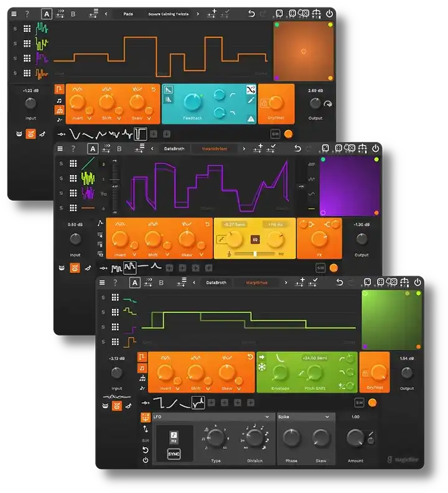This screenshot has height=493, width=448.
Task: Adjust the LFO Division knob
Action: click(x=254, y=438)
